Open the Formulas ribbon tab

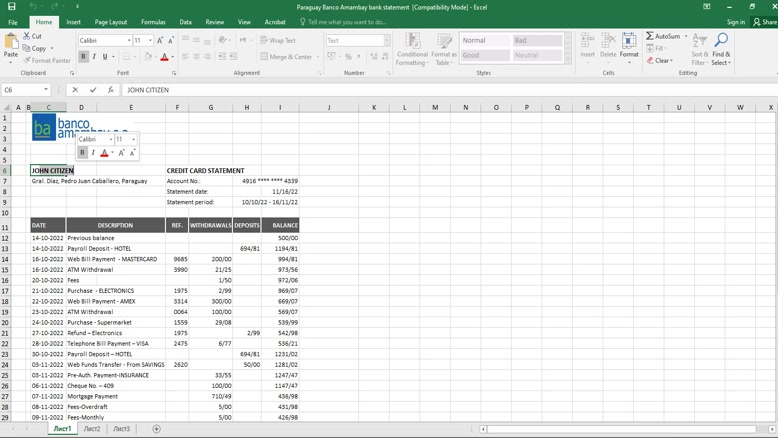[x=153, y=22]
